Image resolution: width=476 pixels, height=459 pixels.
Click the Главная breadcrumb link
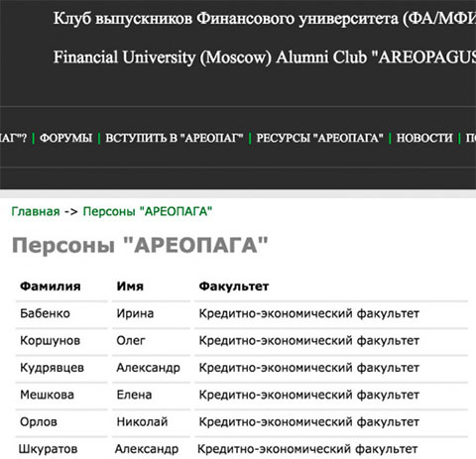pyautogui.click(x=36, y=211)
